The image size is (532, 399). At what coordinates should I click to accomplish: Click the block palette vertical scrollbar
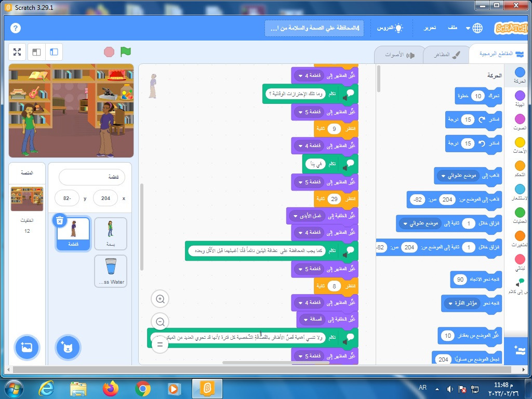pos(379,79)
